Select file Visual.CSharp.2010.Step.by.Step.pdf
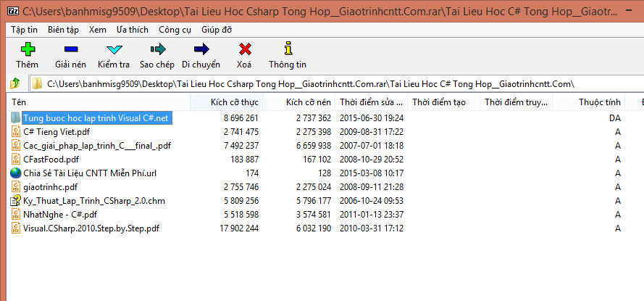Viewport: 644px width, 301px height. (x=91, y=228)
